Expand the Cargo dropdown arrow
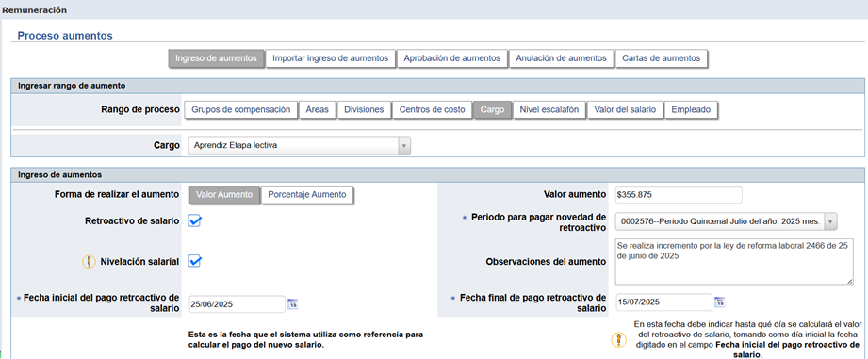This screenshot has height=359, width=868. 404,145
